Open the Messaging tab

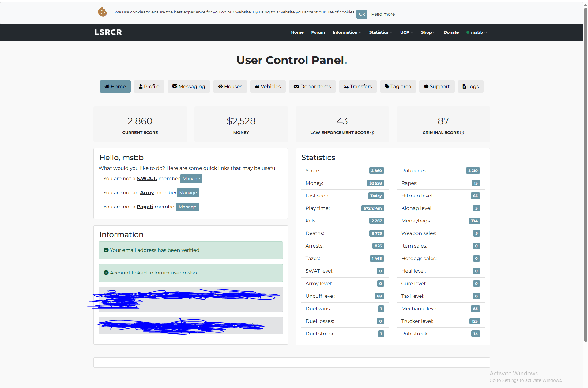pyautogui.click(x=189, y=87)
